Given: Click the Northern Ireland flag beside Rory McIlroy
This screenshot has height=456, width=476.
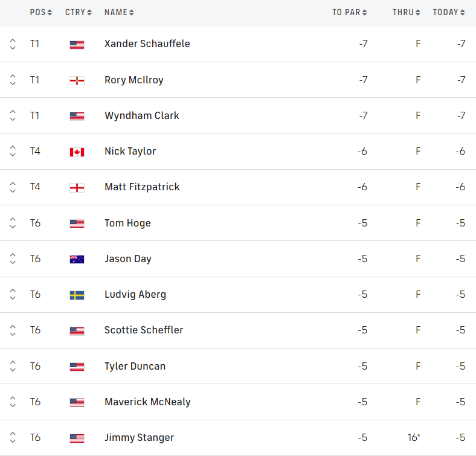Looking at the screenshot, I should 77,80.
